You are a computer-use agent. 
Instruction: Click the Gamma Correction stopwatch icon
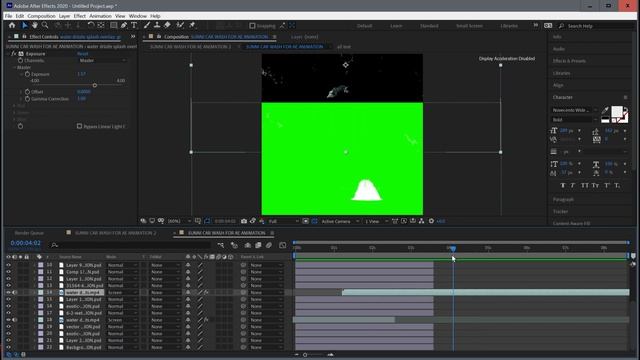click(27, 99)
